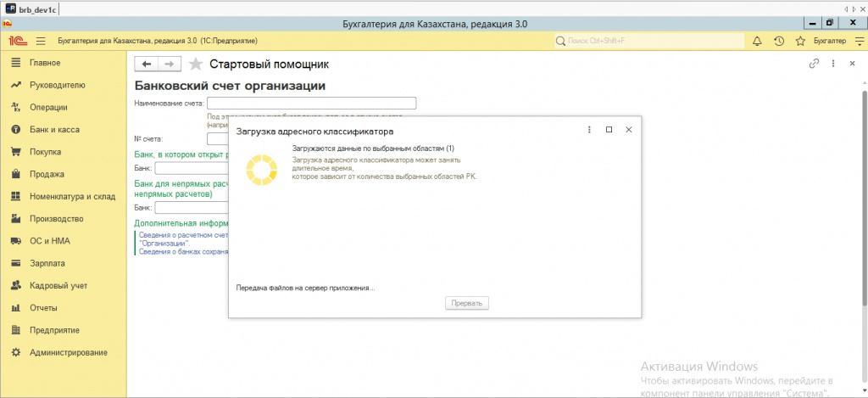The width and height of the screenshot is (868, 398).
Task: Select the brb_dev1c tab
Action: click(x=31, y=9)
